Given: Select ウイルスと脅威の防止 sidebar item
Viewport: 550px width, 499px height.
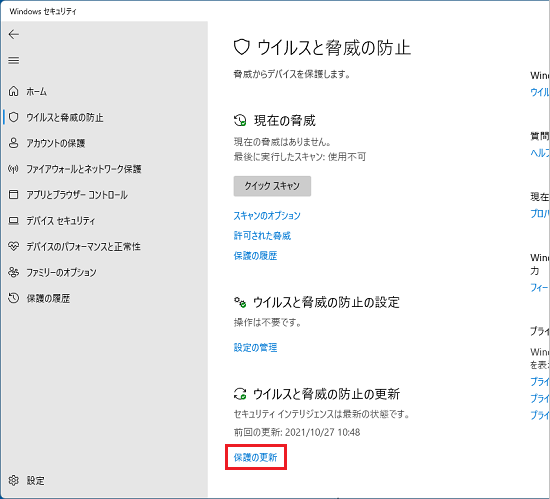Looking at the screenshot, I should click(65, 117).
